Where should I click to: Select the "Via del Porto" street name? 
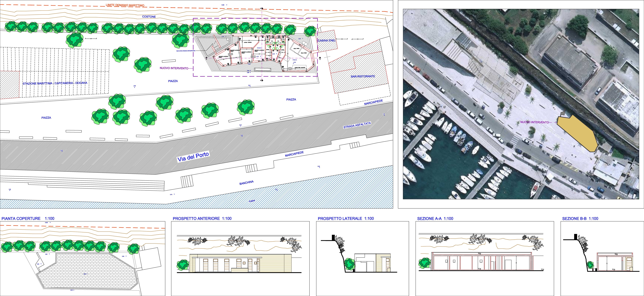coord(193,157)
